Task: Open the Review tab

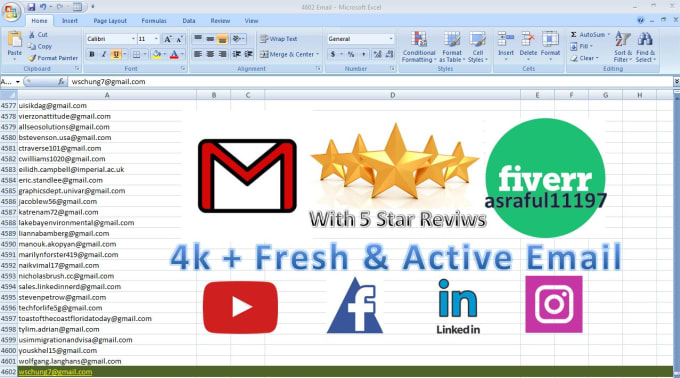Action: click(x=220, y=21)
